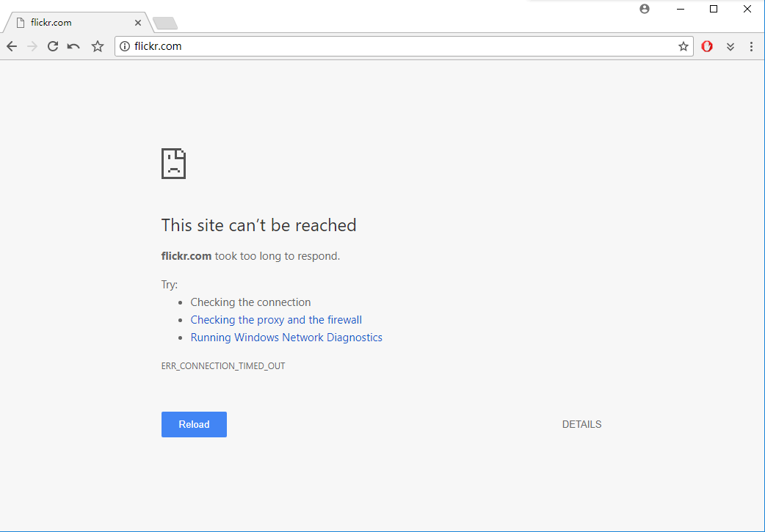View site information for flickr.com
The width and height of the screenshot is (765, 532).
tap(125, 46)
